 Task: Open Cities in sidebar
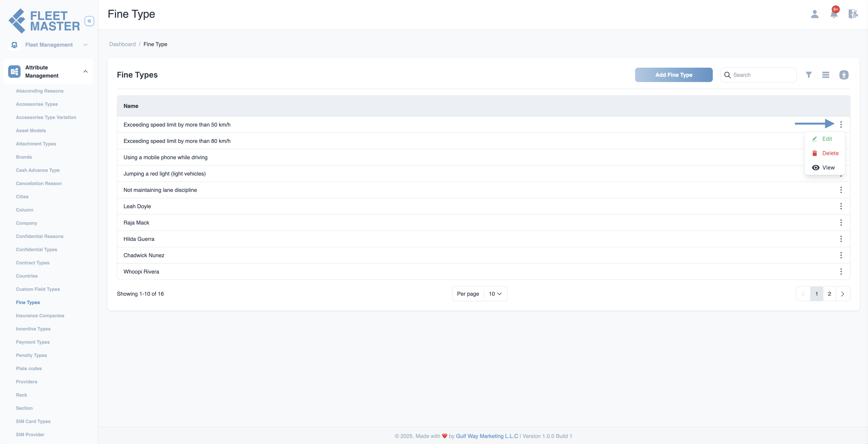(22, 197)
